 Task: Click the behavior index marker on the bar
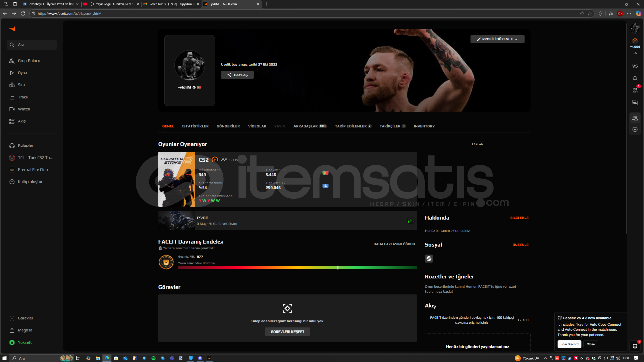coord(338,267)
